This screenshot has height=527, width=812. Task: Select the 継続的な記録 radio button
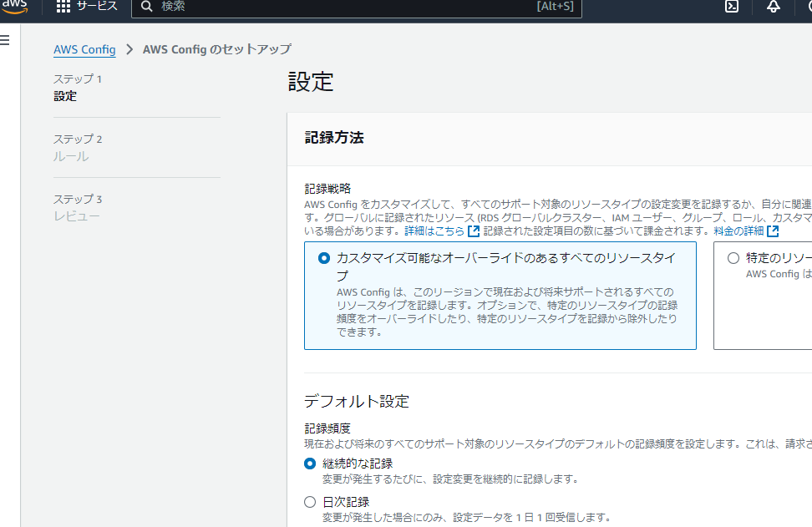coord(310,464)
